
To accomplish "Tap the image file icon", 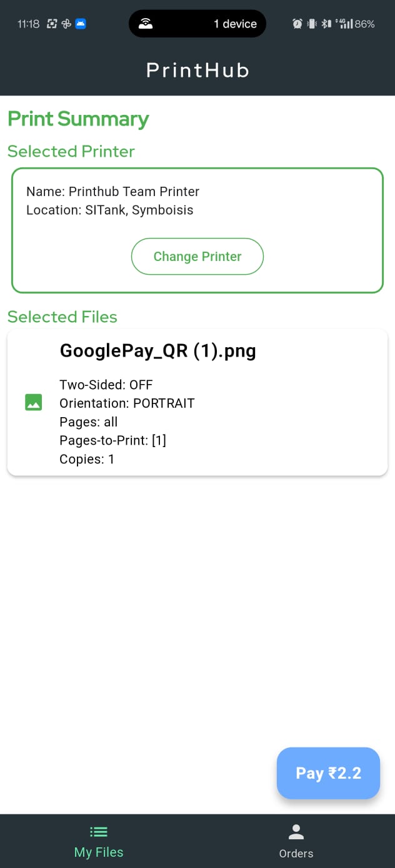I will pos(33,402).
